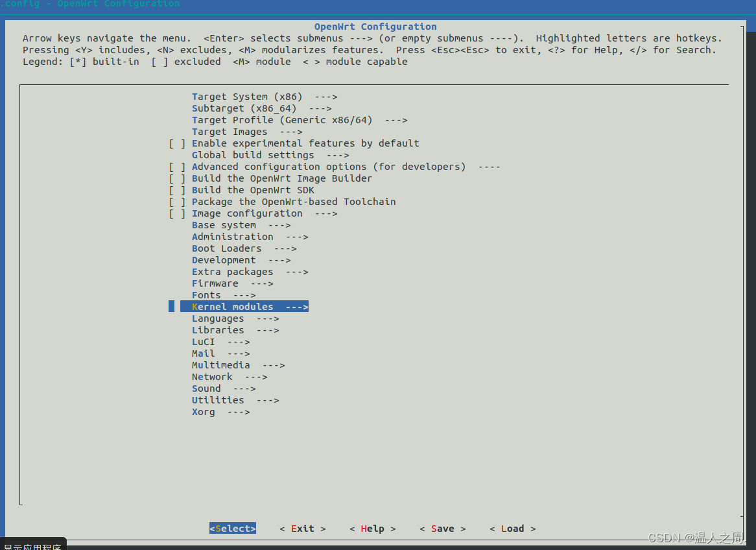Screen dimensions: 756x550
Task: Open Target Profile (Generic x86/64) submenu
Action: 300,120
